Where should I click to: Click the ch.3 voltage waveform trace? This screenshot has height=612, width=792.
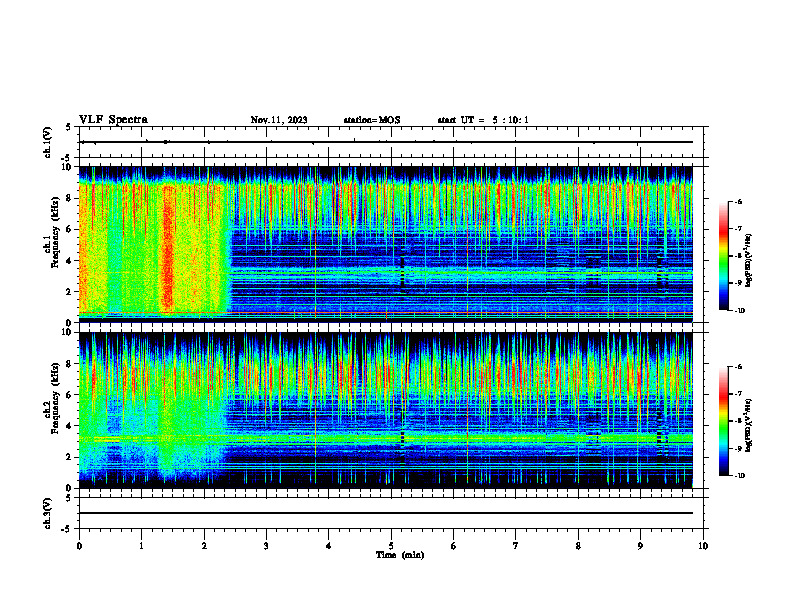386,513
